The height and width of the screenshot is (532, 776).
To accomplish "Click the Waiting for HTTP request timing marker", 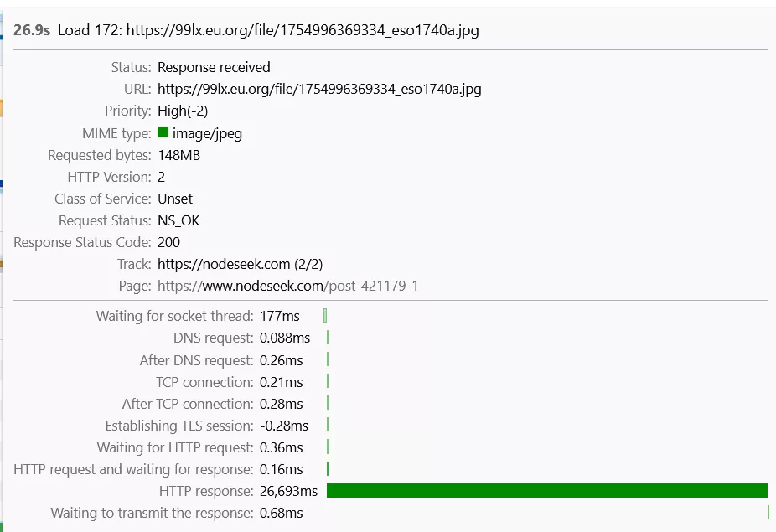I will tap(328, 447).
